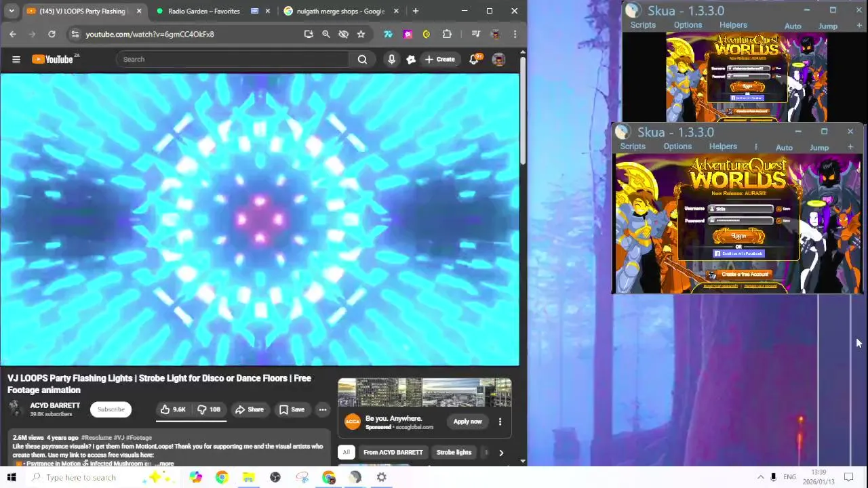Screen dimensions: 868x488
Task: Open the Chrome extensions puzzle icon
Action: (x=447, y=34)
